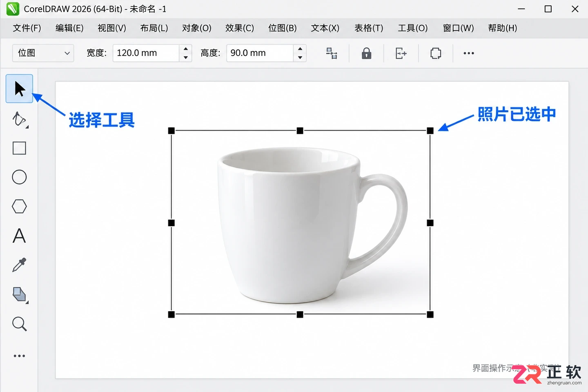Viewport: 588px width, 392px height.
Task: Click the export arrow icon in property bar
Action: pos(401,53)
